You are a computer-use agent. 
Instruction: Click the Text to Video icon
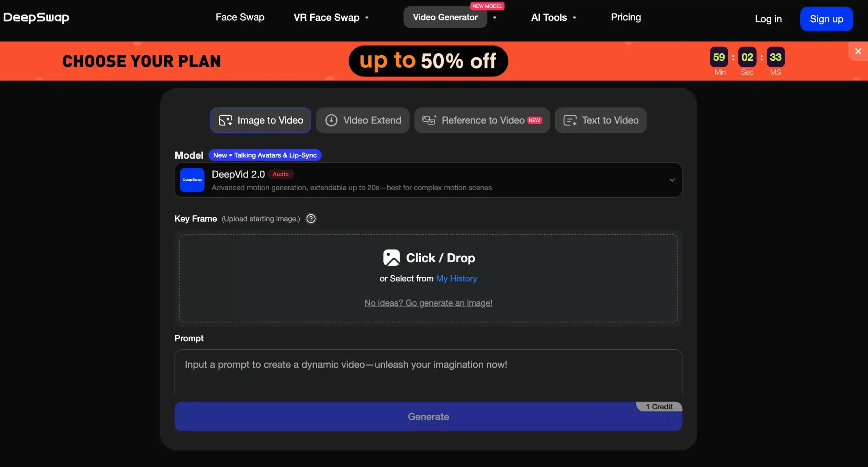pos(570,120)
